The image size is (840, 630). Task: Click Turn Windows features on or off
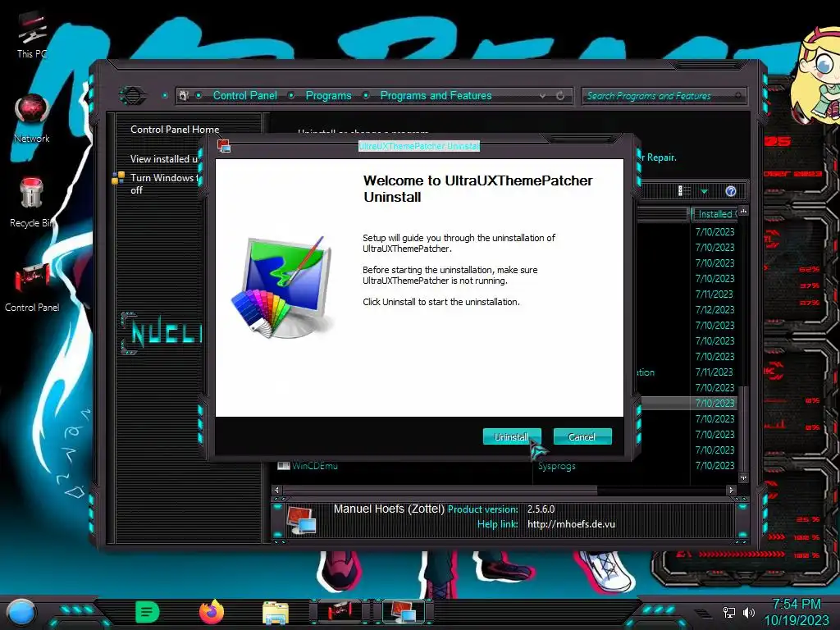(164, 184)
